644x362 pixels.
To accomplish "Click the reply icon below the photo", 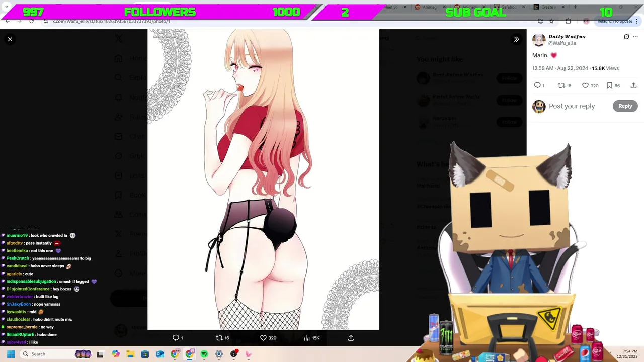I will pyautogui.click(x=176, y=338).
